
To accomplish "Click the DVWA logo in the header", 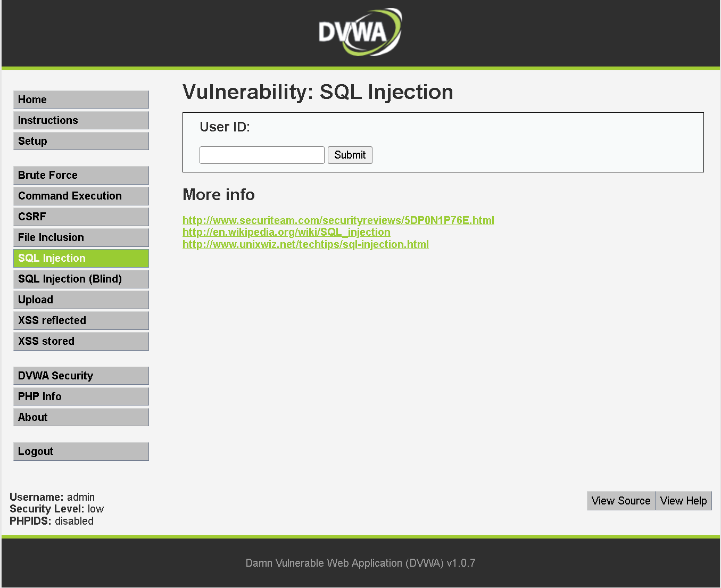I will 360,32.
